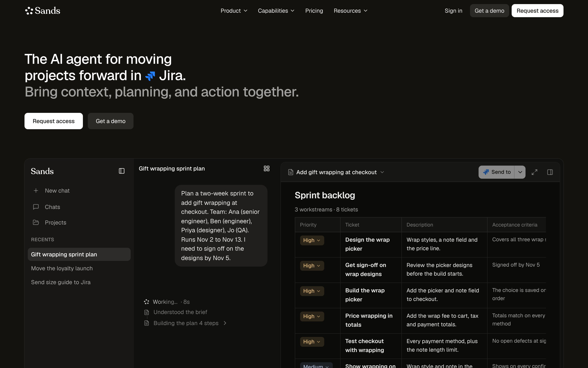This screenshot has width=588, height=368.
Task: Click the Understood the brief step
Action: point(180,312)
